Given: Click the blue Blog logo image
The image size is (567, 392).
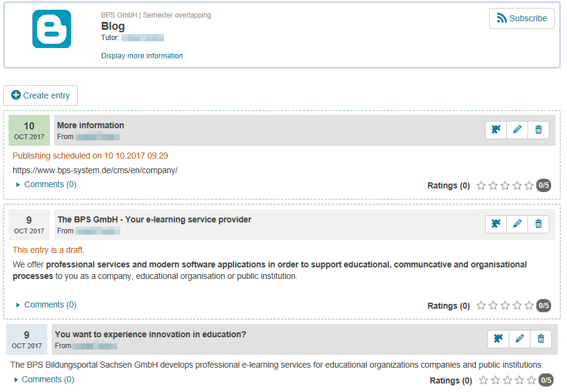Looking at the screenshot, I should [52, 29].
